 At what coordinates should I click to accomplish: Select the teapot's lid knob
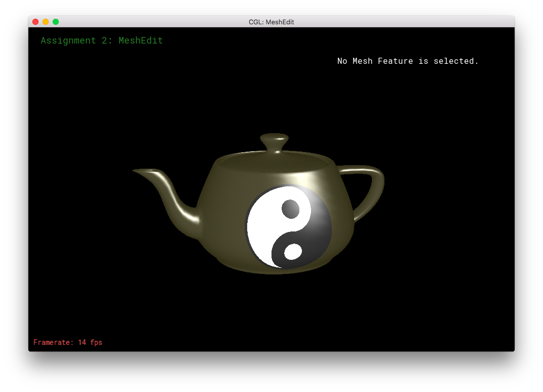274,143
